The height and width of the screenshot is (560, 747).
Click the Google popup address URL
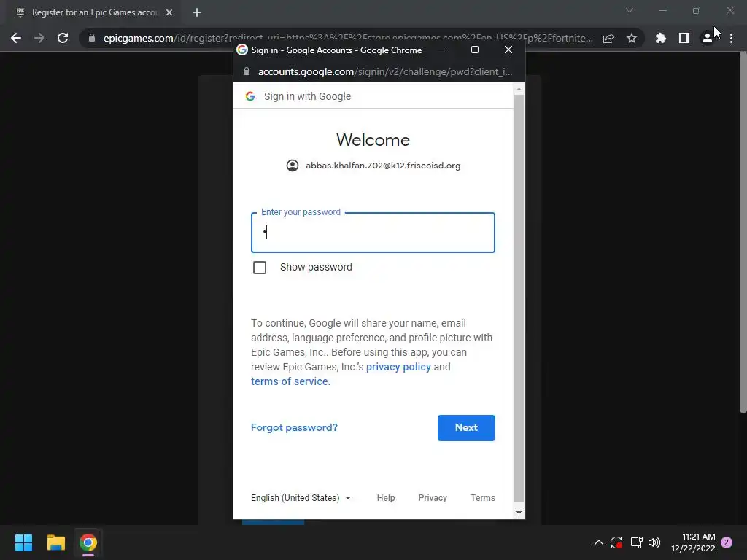(x=385, y=71)
